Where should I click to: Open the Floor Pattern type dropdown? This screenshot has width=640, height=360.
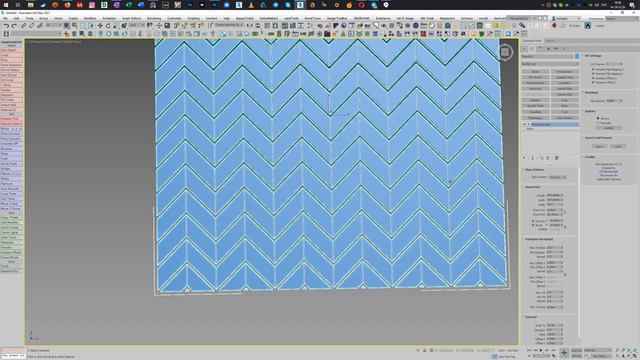tap(557, 177)
